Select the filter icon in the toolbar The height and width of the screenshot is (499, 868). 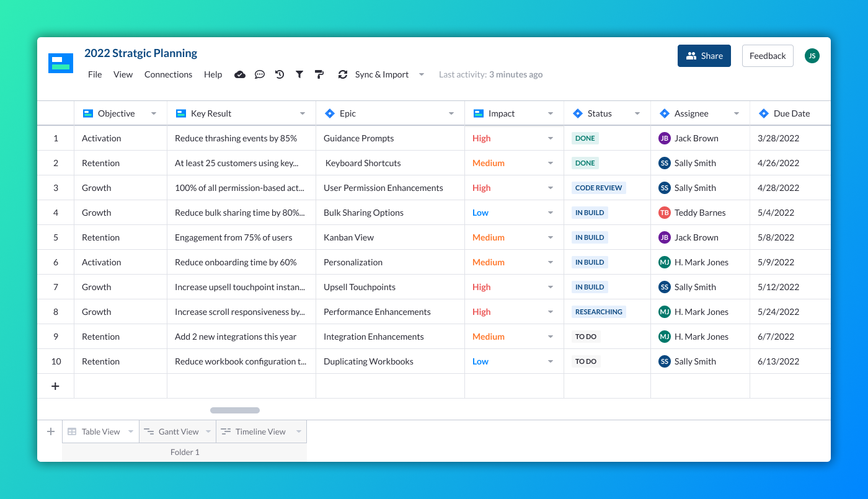coord(299,74)
